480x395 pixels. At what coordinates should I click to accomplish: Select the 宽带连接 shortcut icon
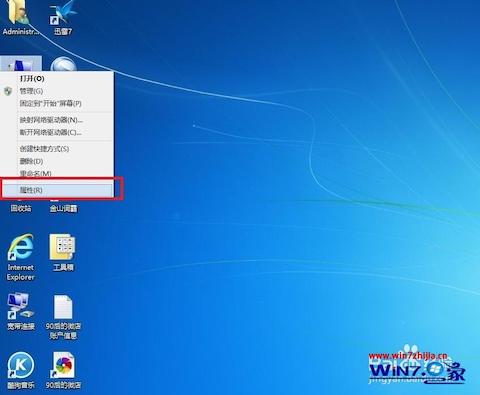coord(21,305)
